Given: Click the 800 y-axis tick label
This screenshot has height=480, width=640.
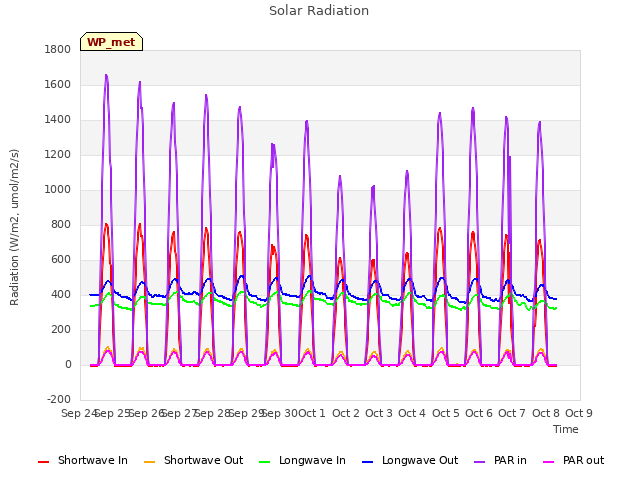Looking at the screenshot, I should 61,225.
